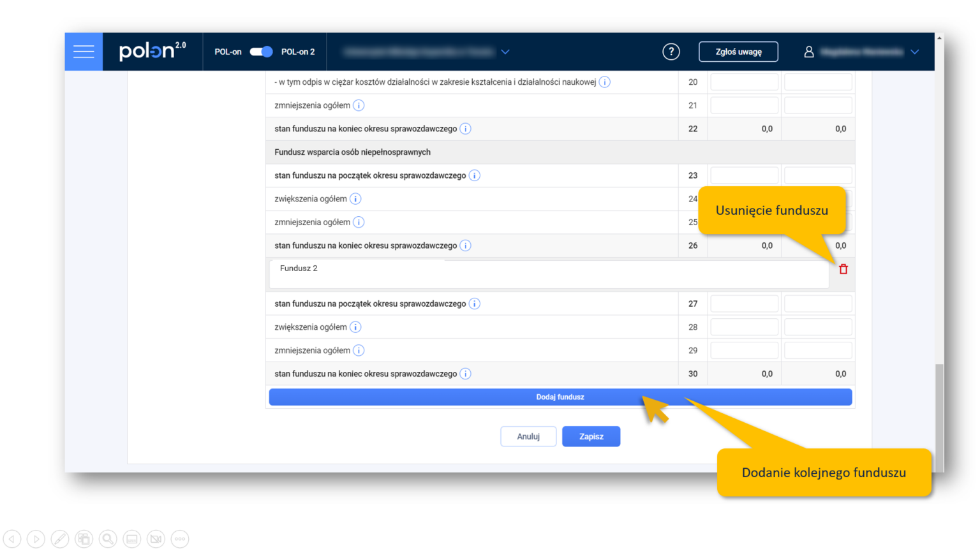Show info for stan funduszu na początek row 23
Viewport: 980px width, 551px height.
point(474,175)
